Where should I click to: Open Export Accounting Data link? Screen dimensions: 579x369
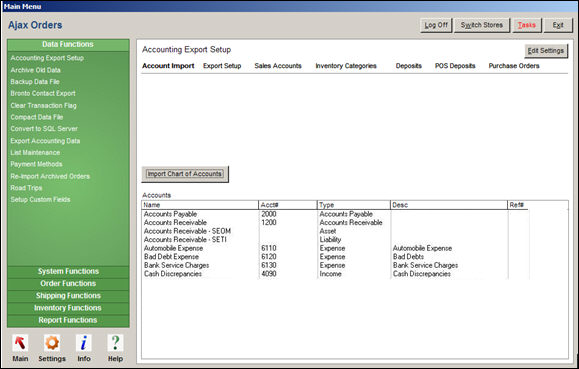coord(45,141)
